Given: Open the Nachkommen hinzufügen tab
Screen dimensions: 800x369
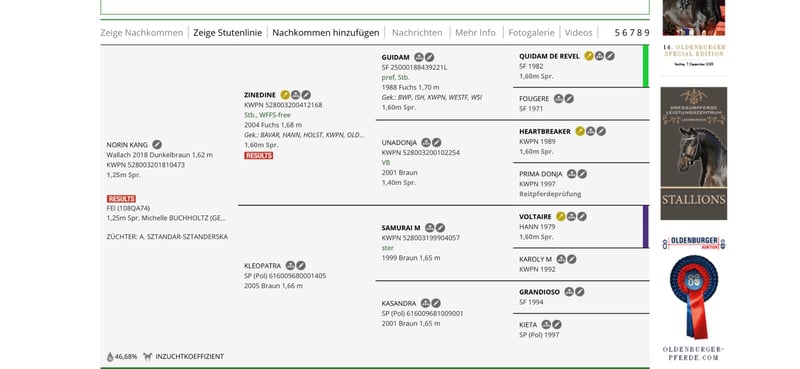Looking at the screenshot, I should (326, 33).
